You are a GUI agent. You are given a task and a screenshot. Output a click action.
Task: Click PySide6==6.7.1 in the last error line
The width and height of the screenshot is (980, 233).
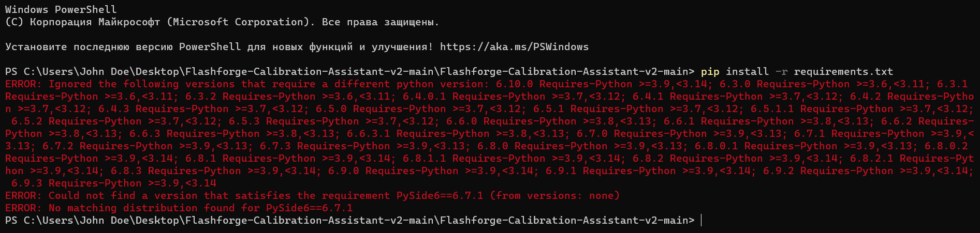click(309, 208)
